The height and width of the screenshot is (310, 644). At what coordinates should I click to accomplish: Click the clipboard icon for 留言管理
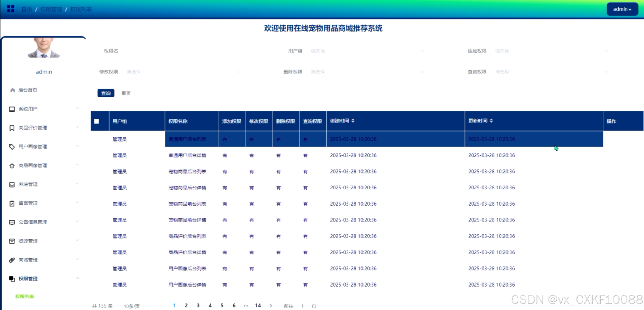click(12, 203)
